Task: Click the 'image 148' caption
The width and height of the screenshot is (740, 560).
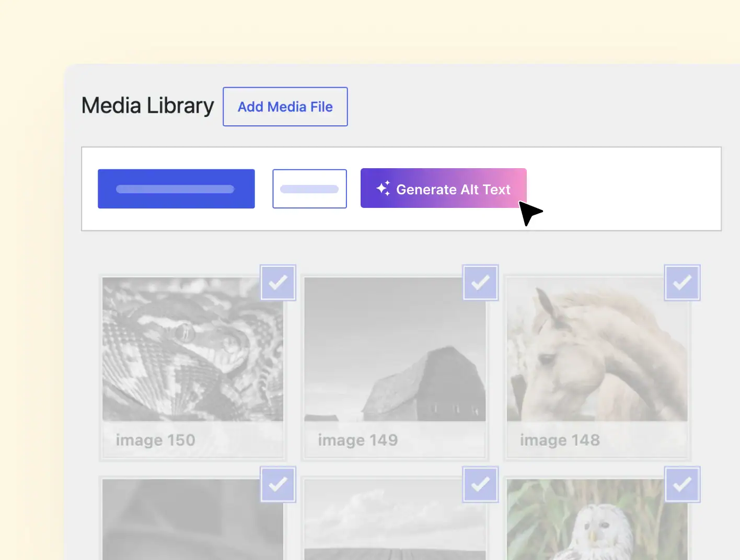Action: tap(560, 440)
